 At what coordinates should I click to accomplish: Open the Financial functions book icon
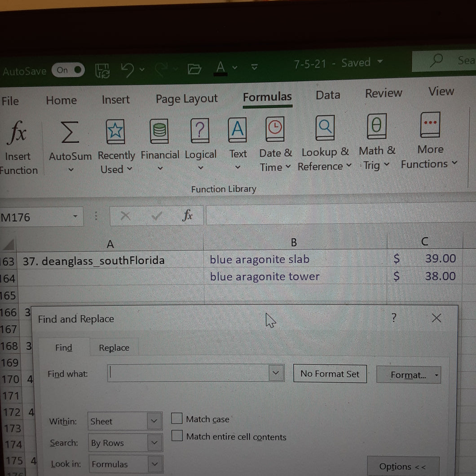[159, 131]
